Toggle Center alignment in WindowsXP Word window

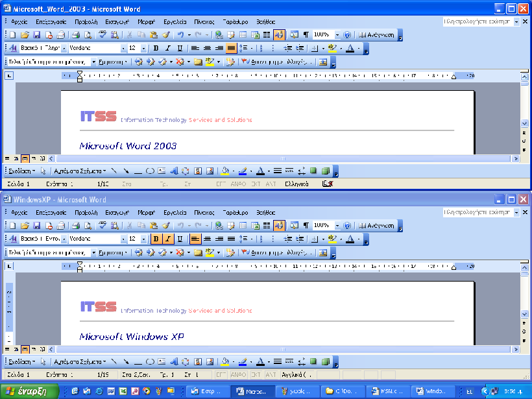[x=208, y=239]
